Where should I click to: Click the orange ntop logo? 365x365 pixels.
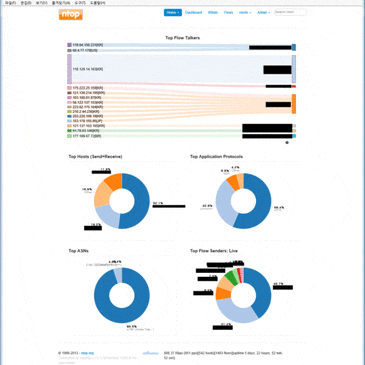pos(71,14)
